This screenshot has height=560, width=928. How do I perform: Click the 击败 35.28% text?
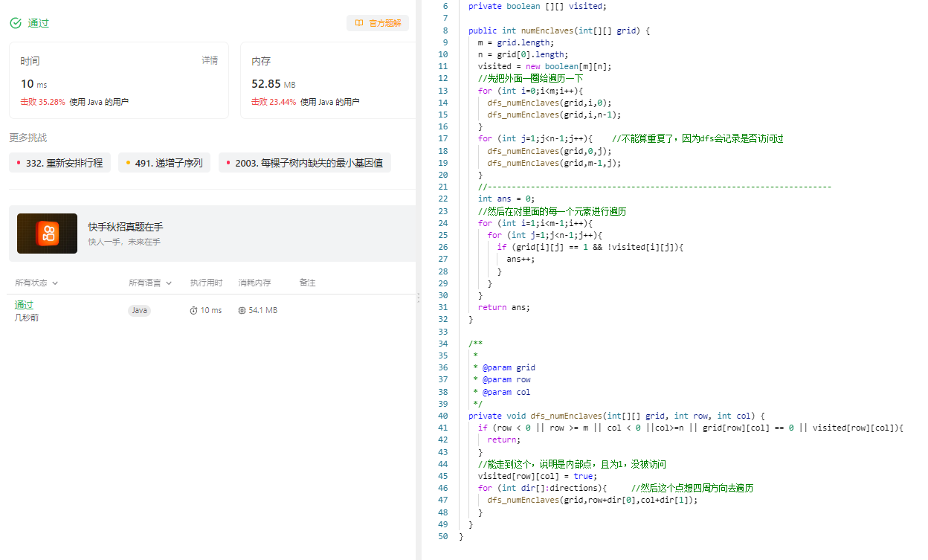pyautogui.click(x=43, y=102)
